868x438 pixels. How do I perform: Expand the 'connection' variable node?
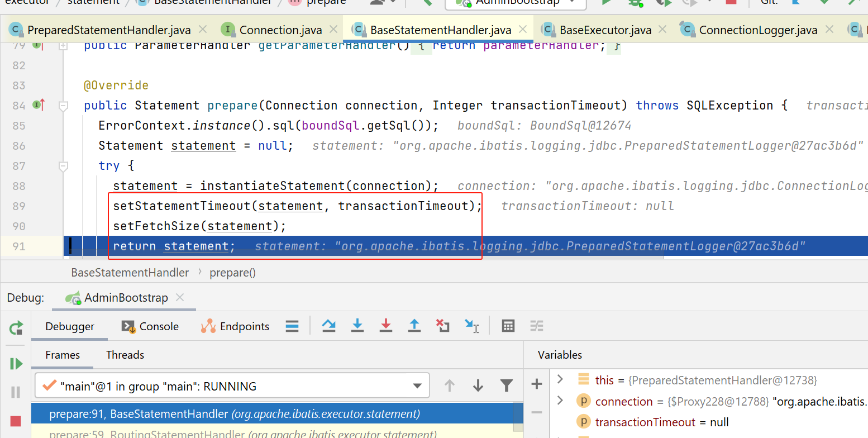click(x=560, y=401)
